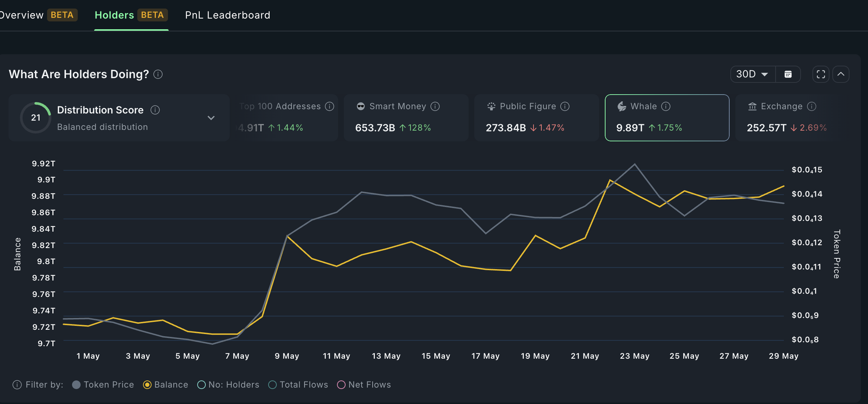Expand chart to fullscreen view
868x404 pixels.
pyautogui.click(x=821, y=74)
